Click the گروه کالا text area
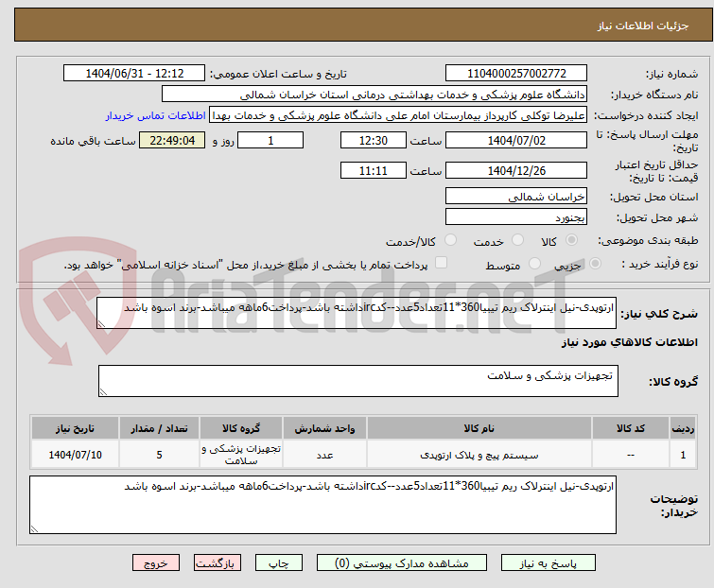 pyautogui.click(x=357, y=381)
